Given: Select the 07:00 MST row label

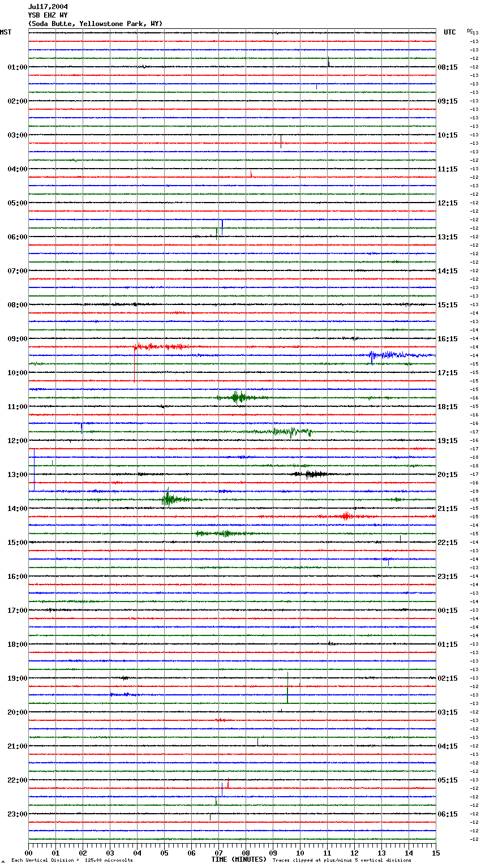Looking at the screenshot, I should [18, 271].
